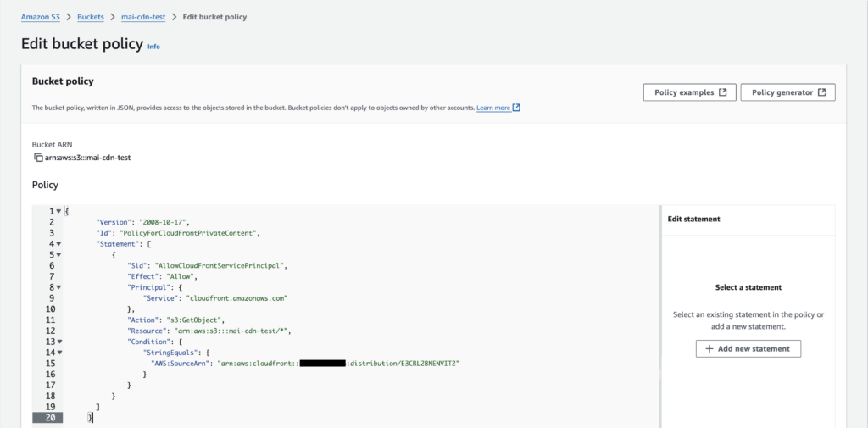Click the plus icon in Add new statement
Image resolution: width=868 pixels, height=428 pixels.
pos(709,348)
